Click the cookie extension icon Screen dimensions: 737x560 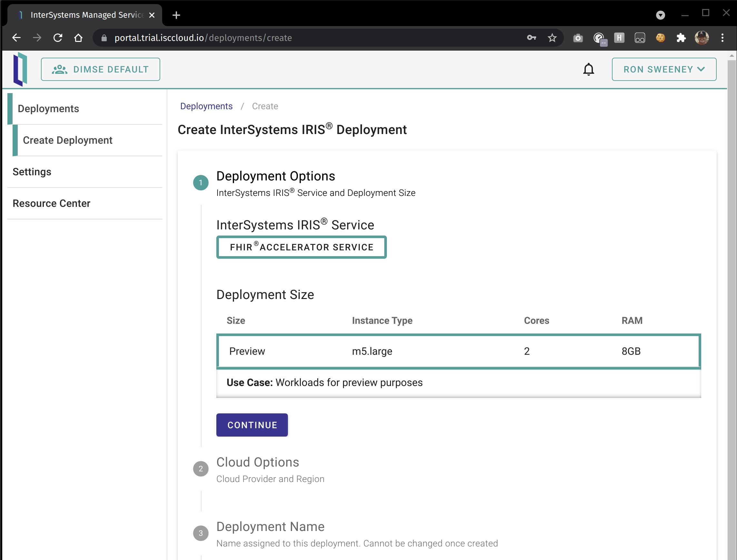(x=660, y=38)
